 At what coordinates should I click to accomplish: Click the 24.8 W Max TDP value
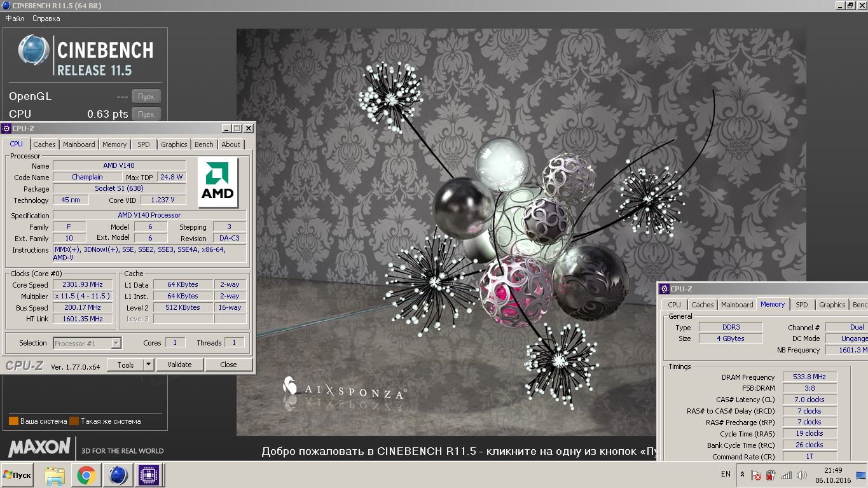[171, 177]
